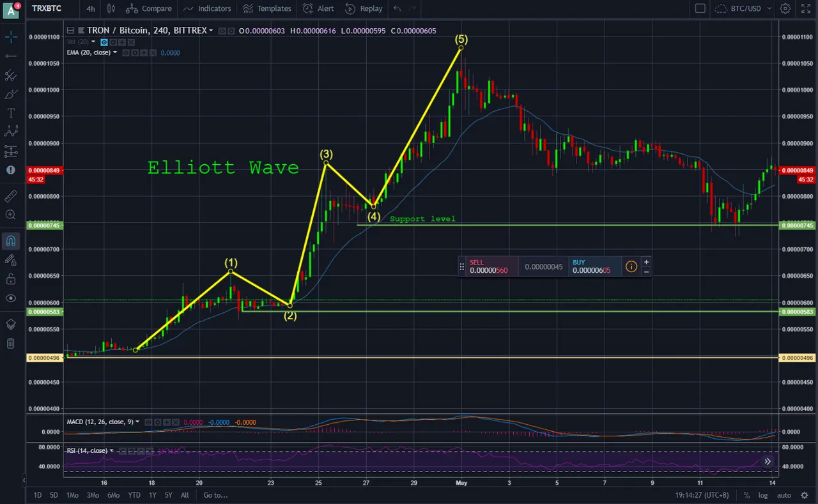Screen dimensions: 818x504
Task: Open candlestick chart style selector
Action: click(111, 8)
